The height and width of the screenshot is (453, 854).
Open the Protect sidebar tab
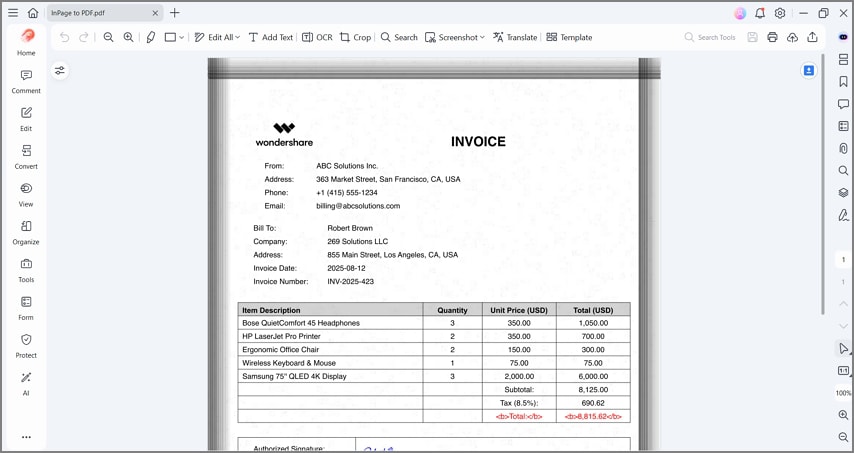(x=26, y=346)
